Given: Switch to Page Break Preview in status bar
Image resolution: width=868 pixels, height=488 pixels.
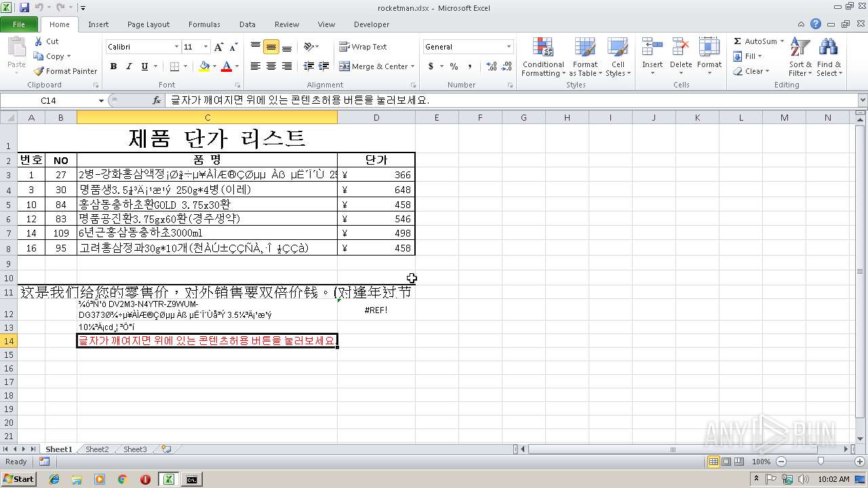Looking at the screenshot, I should coord(739,462).
